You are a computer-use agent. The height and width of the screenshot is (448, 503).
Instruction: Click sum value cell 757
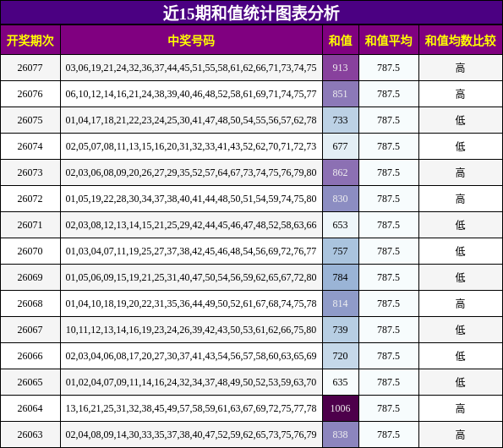pos(341,251)
